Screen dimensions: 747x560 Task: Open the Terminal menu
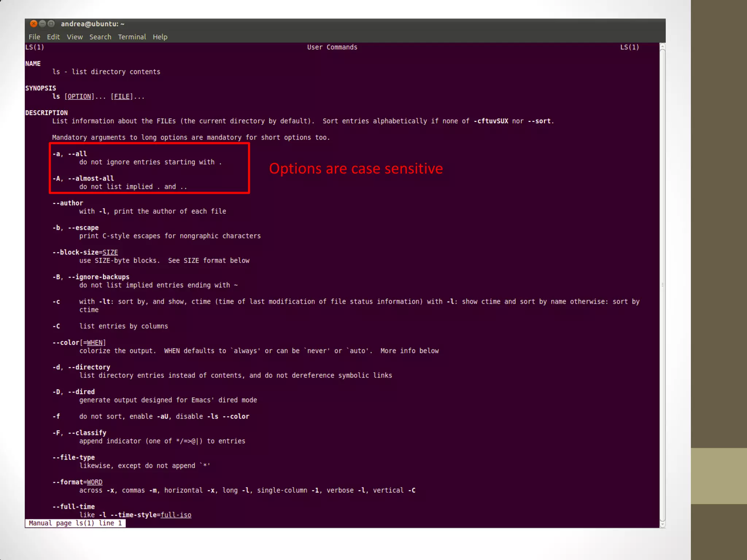[132, 37]
